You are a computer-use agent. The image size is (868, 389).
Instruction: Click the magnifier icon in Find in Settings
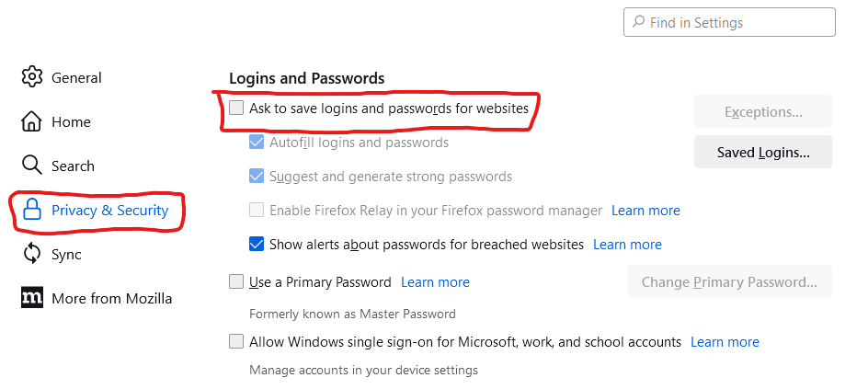[638, 21]
